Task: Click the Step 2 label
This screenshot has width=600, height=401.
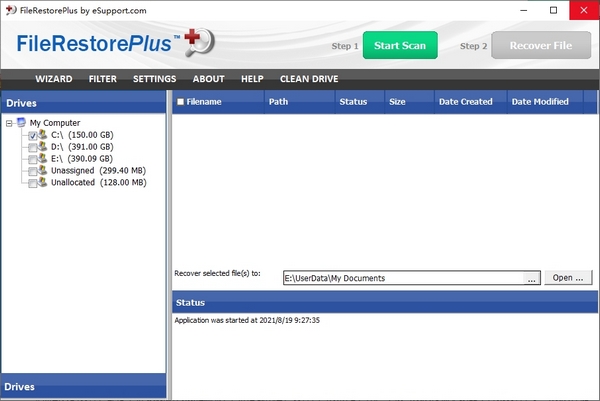Action: coord(474,46)
